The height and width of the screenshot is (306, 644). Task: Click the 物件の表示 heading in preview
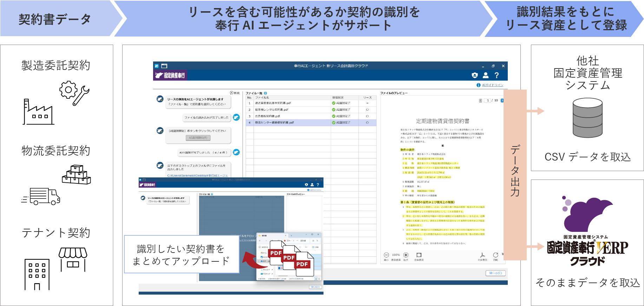pyautogui.click(x=407, y=150)
